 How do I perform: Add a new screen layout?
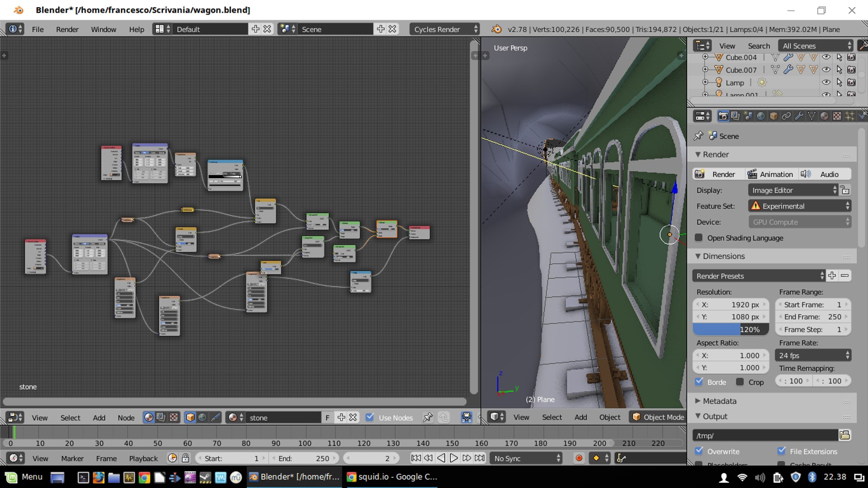pos(255,29)
